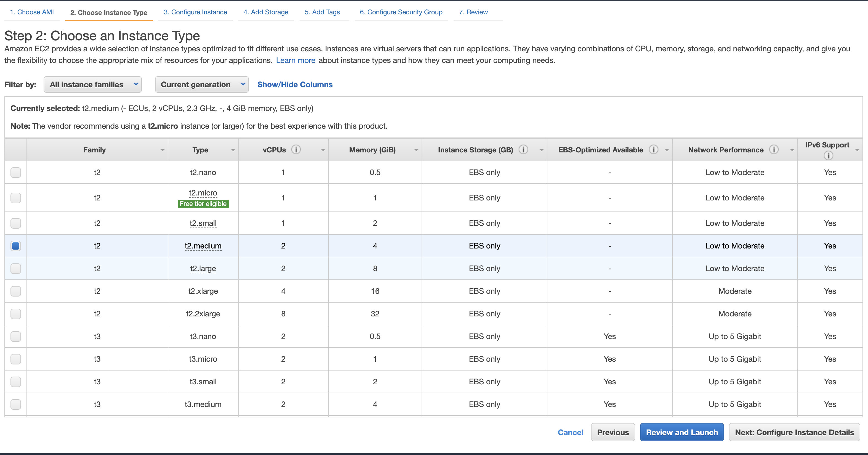Select the t2.small row checkbox
868x455 pixels.
coord(15,223)
